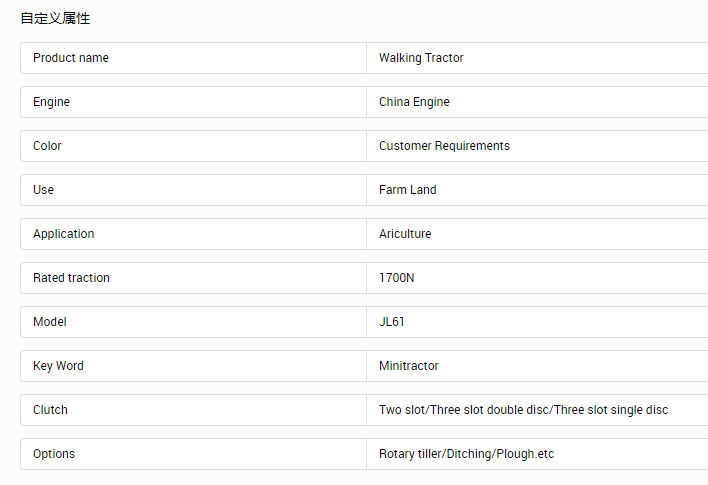Click the Use attribute name field
The height and width of the screenshot is (485, 708).
(x=193, y=190)
